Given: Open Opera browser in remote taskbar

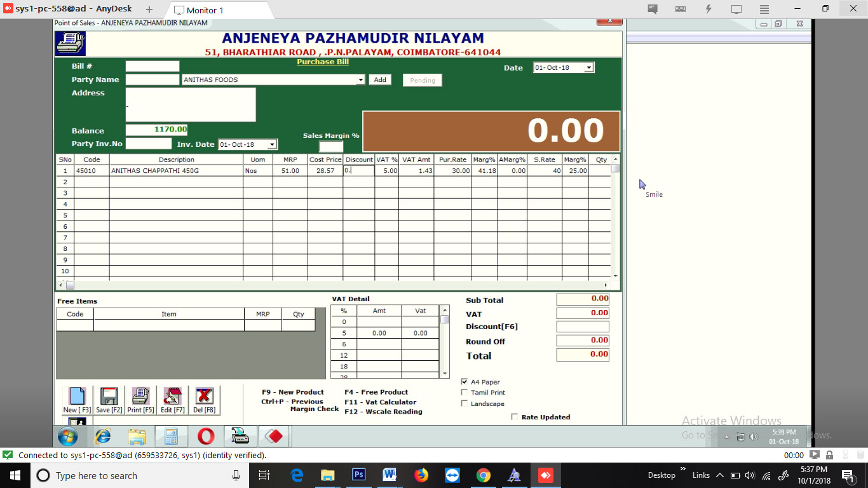Looking at the screenshot, I should click(x=205, y=437).
